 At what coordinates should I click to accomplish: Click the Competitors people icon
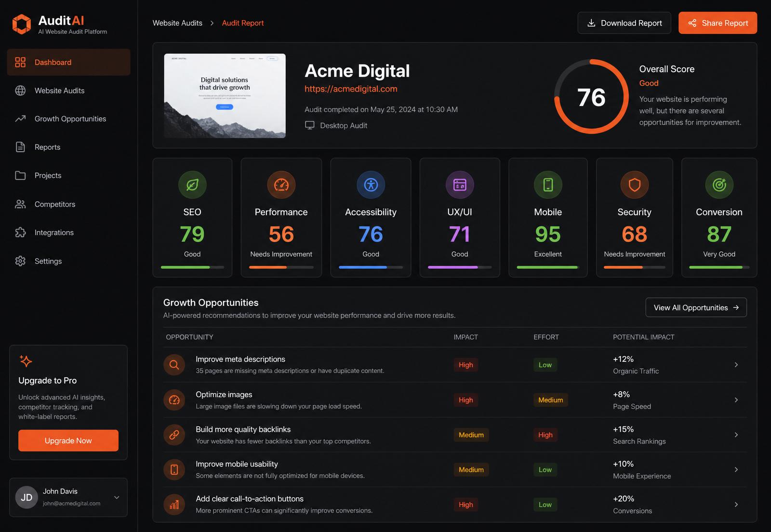point(20,204)
